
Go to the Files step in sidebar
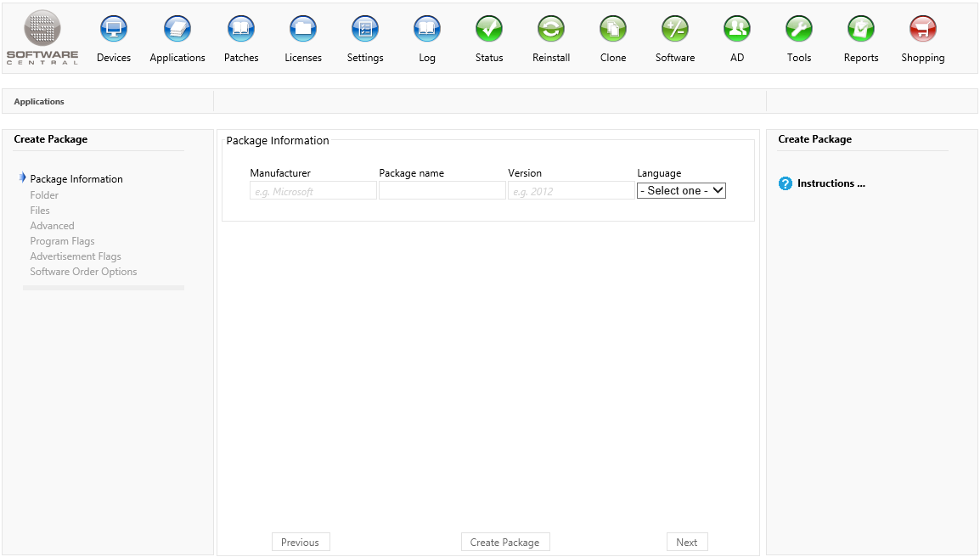40,211
